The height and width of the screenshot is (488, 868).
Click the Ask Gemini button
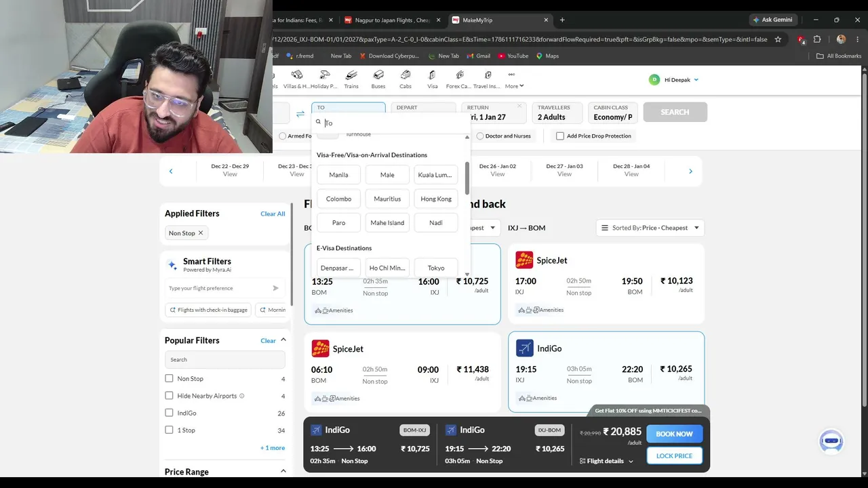pos(772,20)
